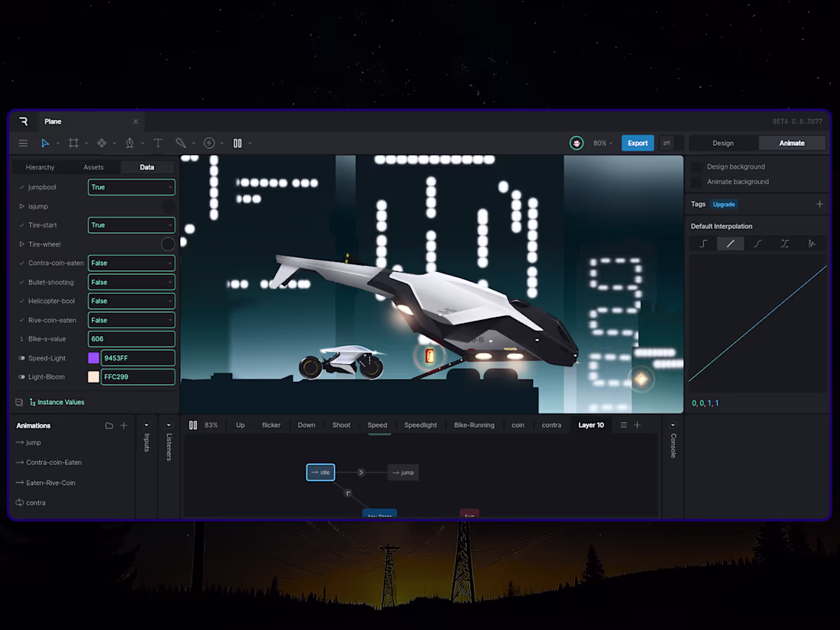Pause state machine playback
Viewport: 840px width, 630px height.
tap(193, 425)
